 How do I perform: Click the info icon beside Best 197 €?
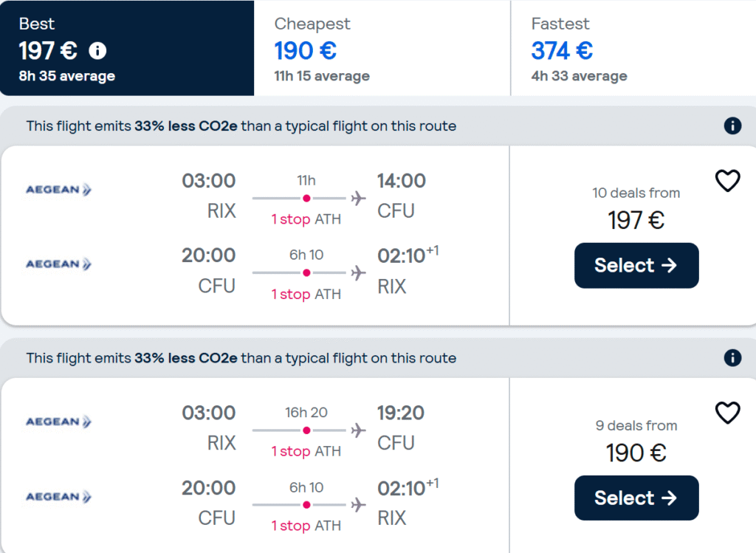(x=97, y=51)
